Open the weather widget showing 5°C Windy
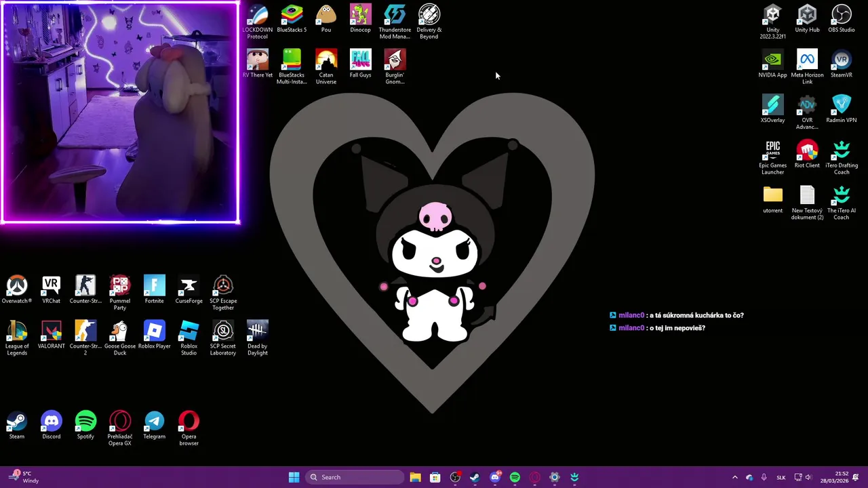This screenshot has width=868, height=488. coord(23,477)
